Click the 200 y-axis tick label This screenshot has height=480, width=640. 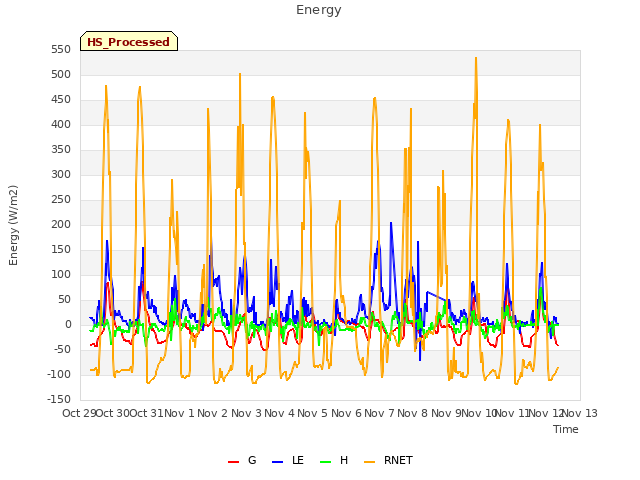pos(61,224)
